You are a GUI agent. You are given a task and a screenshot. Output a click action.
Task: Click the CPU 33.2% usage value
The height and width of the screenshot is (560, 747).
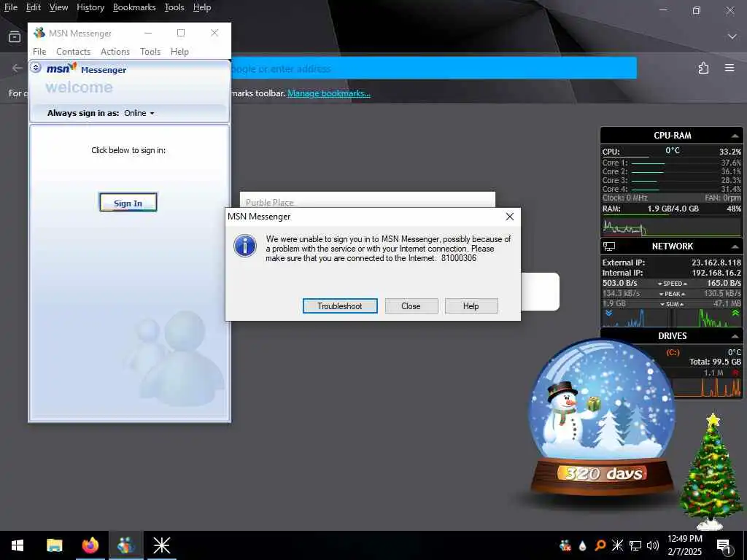pos(729,152)
